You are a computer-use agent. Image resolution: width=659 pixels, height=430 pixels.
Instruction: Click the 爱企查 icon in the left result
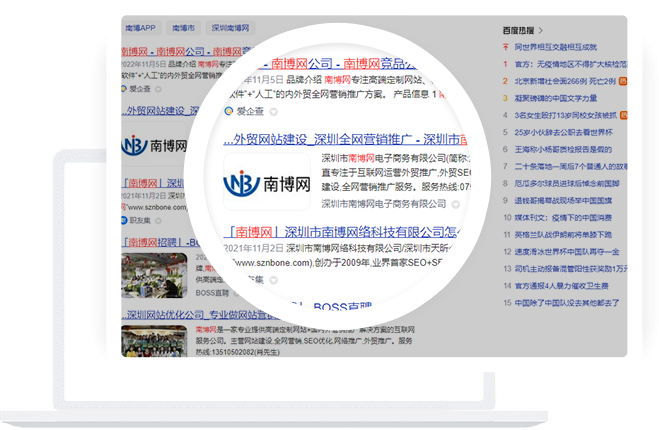click(x=124, y=88)
